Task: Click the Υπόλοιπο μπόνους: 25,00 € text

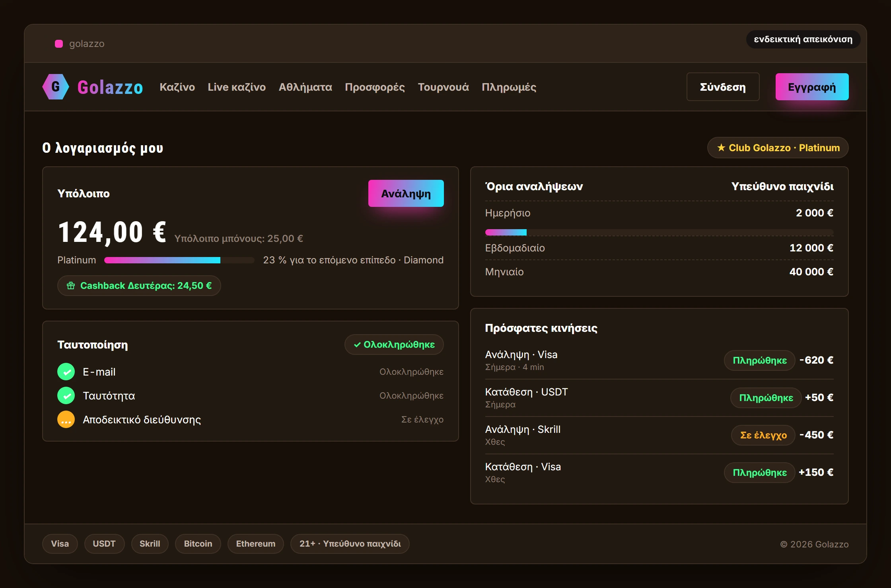Action: [239, 238]
